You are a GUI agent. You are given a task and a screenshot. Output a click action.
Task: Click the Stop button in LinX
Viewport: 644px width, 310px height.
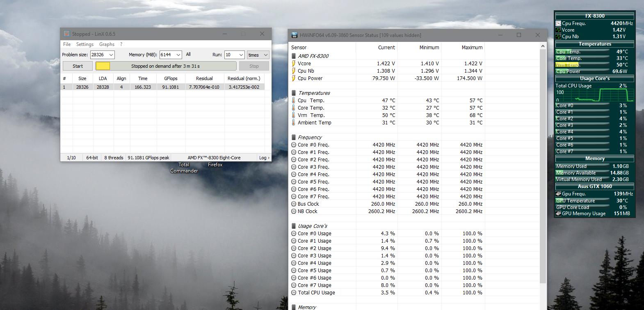pos(254,66)
